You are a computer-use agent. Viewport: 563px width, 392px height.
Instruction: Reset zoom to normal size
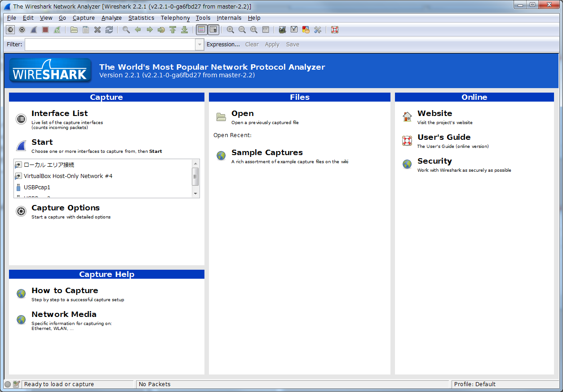click(254, 30)
